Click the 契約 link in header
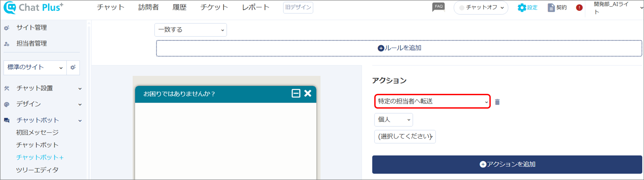The image size is (644, 180). (x=562, y=8)
